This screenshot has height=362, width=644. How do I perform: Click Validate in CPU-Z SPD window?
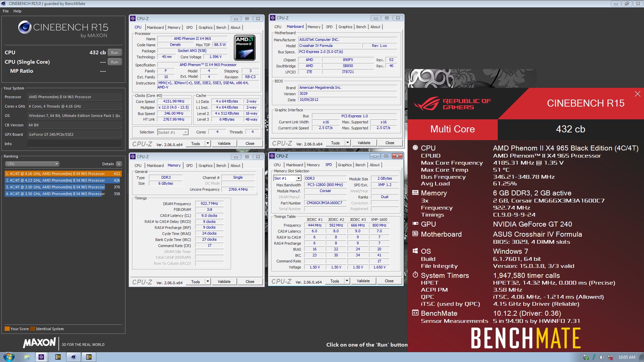363,281
